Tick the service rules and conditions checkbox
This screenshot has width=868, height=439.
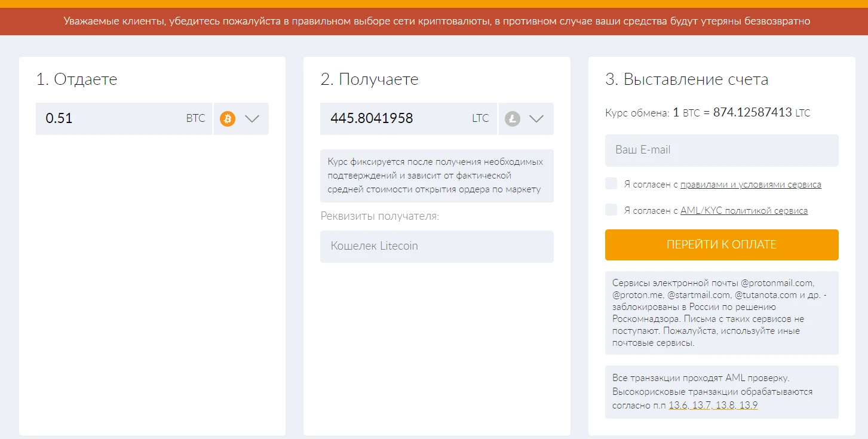pyautogui.click(x=611, y=184)
